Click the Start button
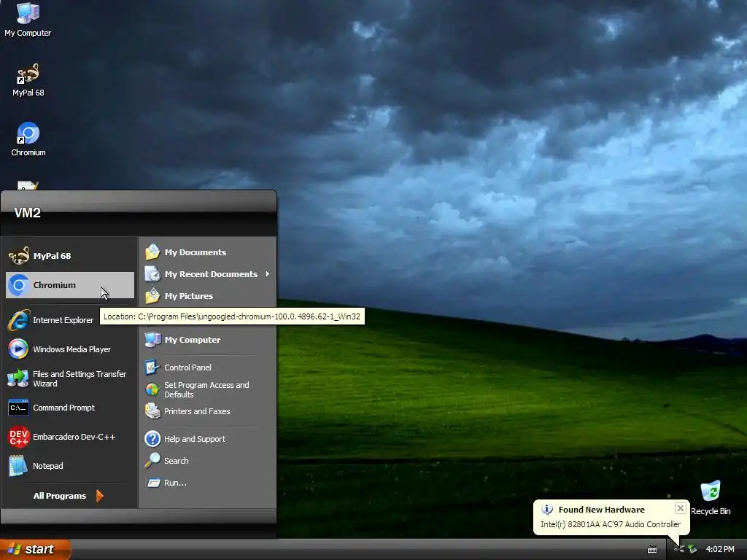Image resolution: width=747 pixels, height=560 pixels. (x=35, y=549)
